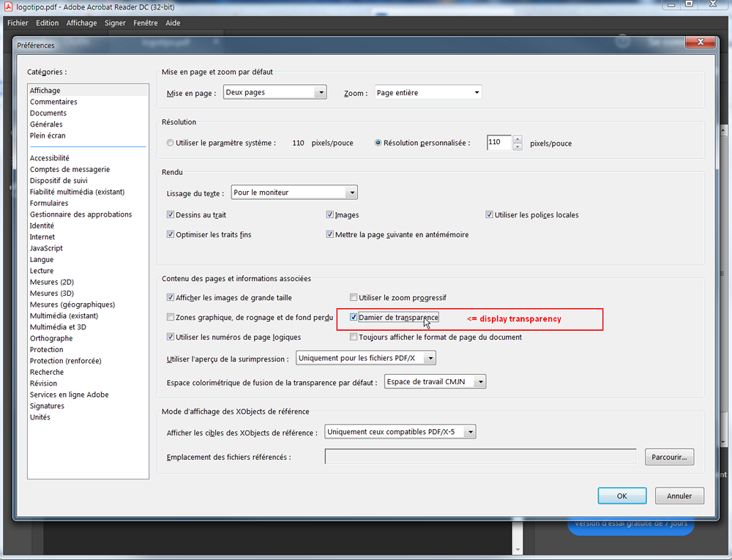
Task: Select Services en ligne Adobe category
Action: tap(88, 395)
